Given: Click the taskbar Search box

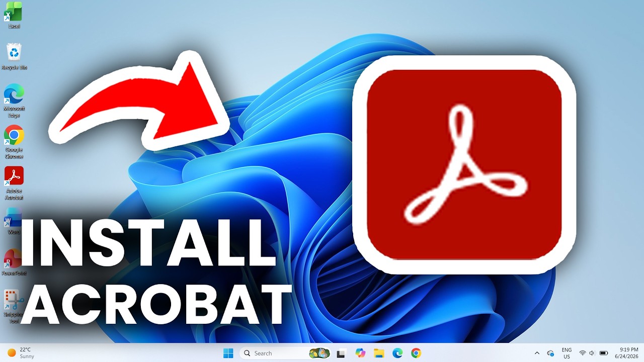Looking at the screenshot, I should 285,353.
